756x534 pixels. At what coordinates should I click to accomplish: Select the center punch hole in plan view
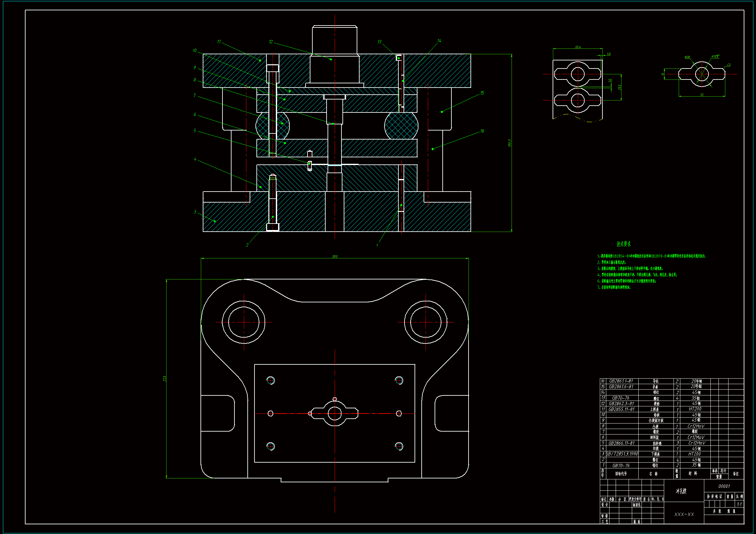click(x=335, y=413)
